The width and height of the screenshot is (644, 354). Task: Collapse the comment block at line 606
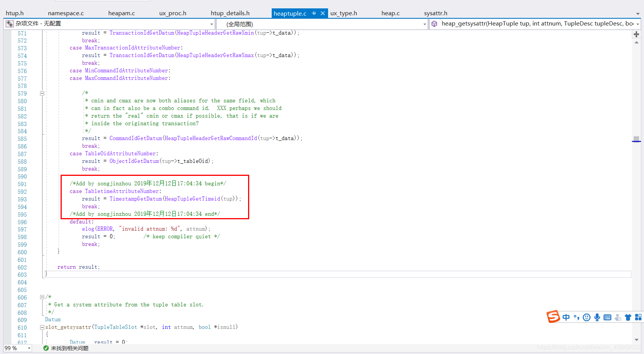(x=42, y=297)
